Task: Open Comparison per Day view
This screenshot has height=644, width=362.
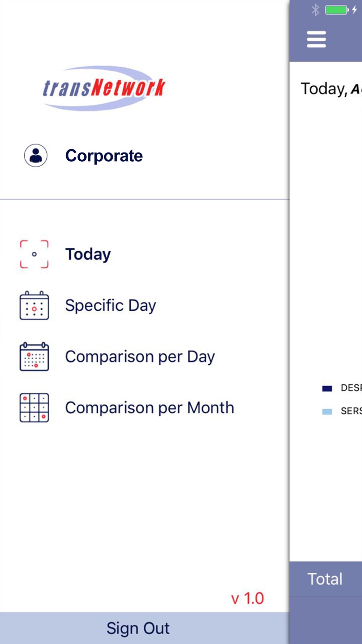Action: pos(140,357)
